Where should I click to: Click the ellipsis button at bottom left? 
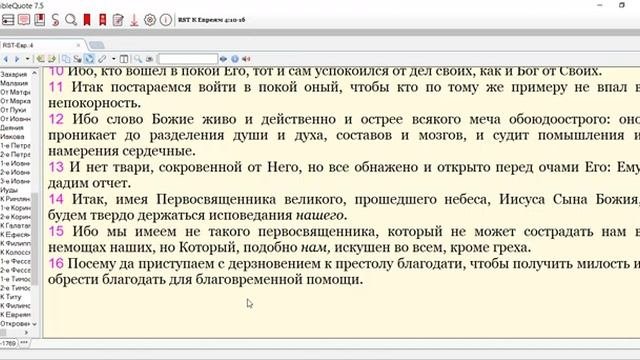click(x=24, y=343)
